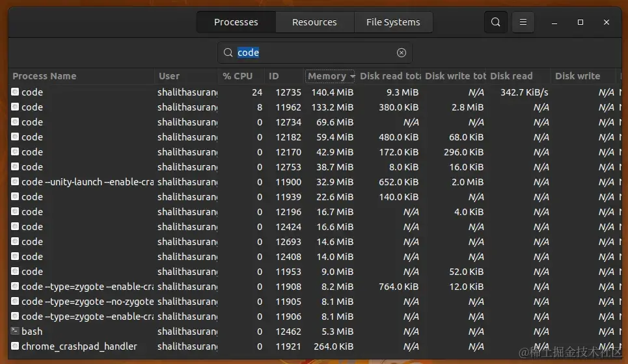Click user name in bash row
Screen dimensions: 628x364
point(187,331)
